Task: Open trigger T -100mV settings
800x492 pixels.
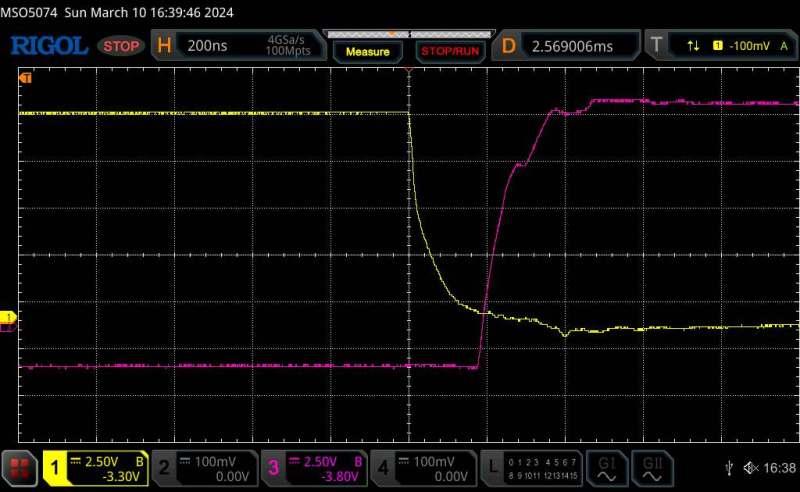Action: tap(720, 46)
